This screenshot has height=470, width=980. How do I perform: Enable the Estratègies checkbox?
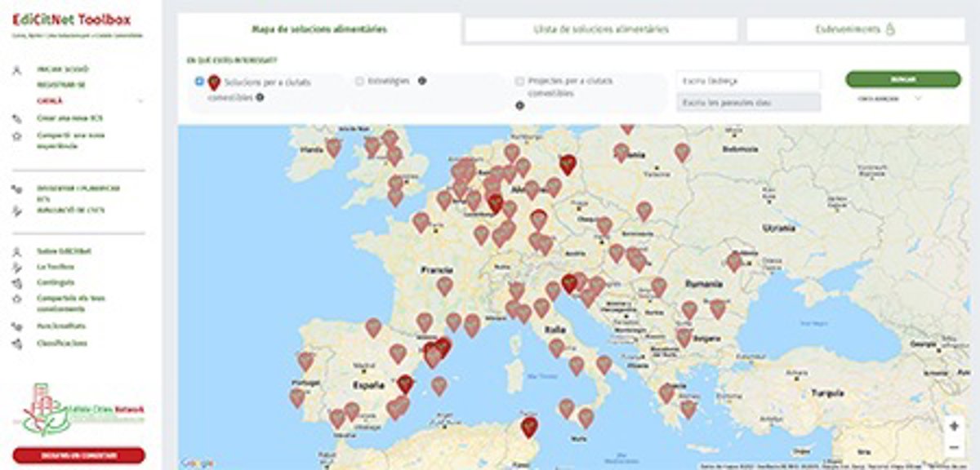coord(359,82)
